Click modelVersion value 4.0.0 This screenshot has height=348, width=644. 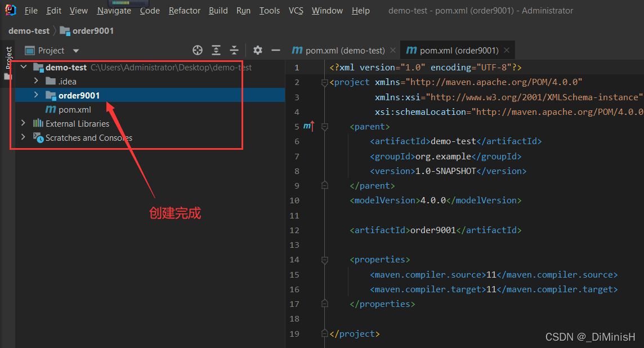(x=433, y=200)
